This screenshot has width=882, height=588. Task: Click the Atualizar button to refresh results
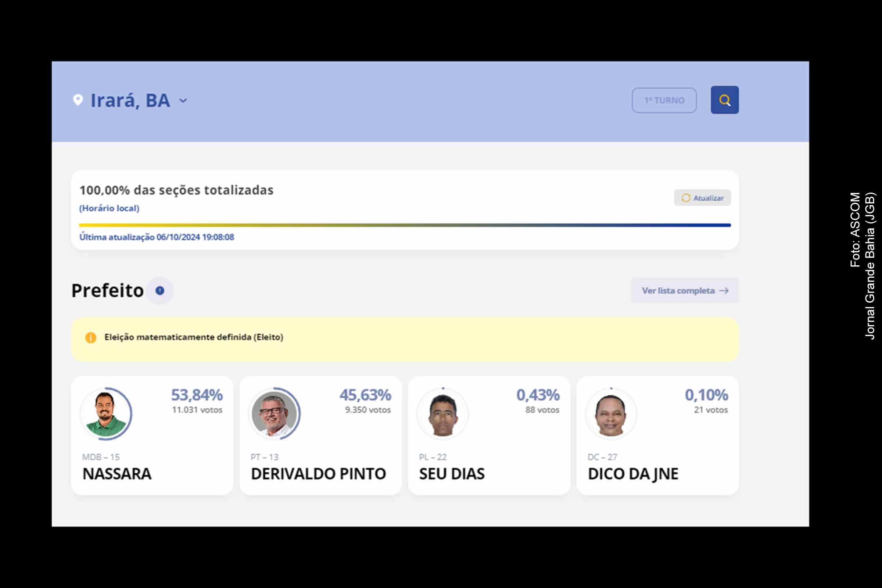[702, 198]
